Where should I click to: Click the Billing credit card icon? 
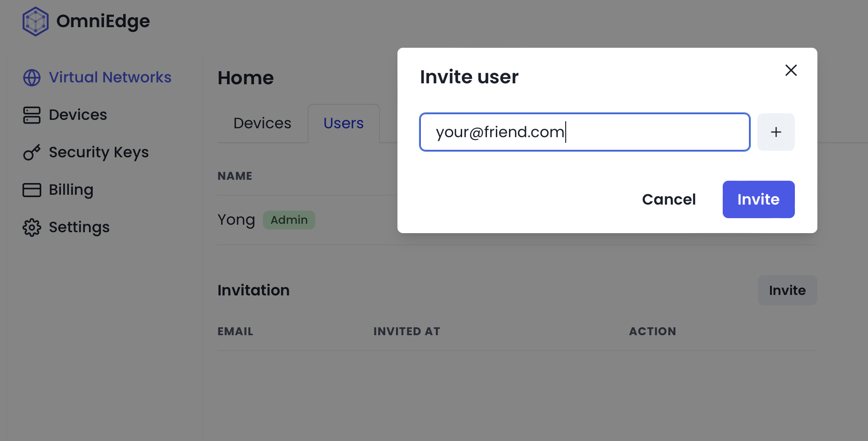point(32,190)
